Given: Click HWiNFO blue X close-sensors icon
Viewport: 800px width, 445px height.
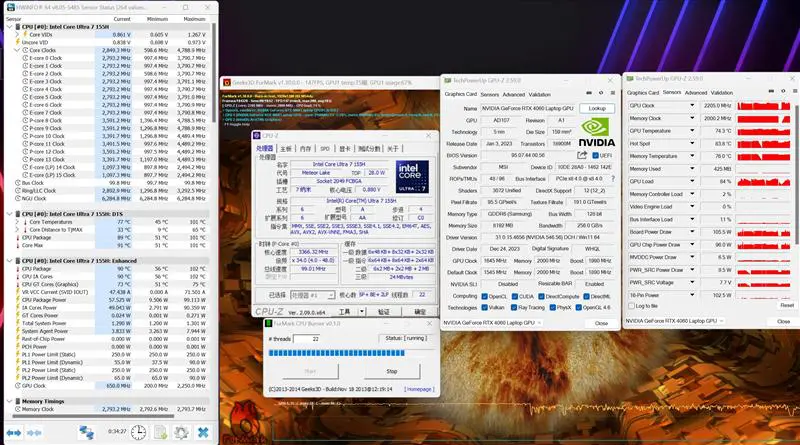Looking at the screenshot, I should [x=203, y=433].
